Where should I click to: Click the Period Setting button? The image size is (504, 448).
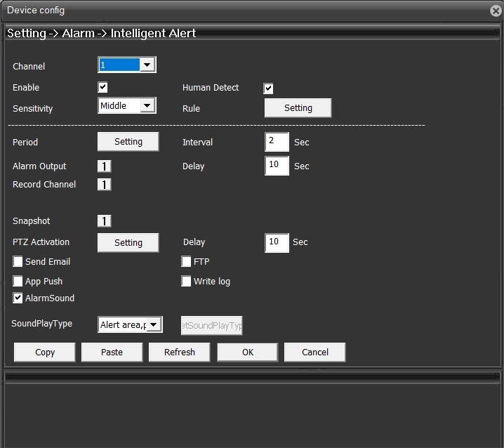[128, 142]
